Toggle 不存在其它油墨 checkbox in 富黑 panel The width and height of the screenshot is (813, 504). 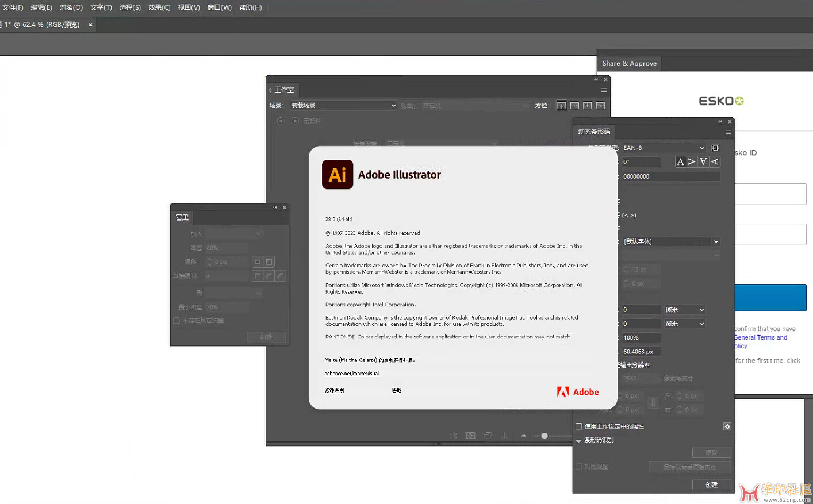tap(177, 321)
